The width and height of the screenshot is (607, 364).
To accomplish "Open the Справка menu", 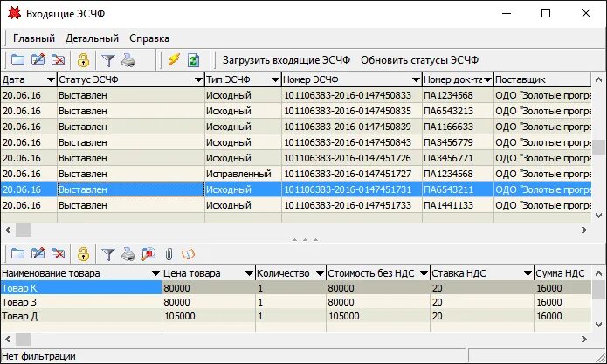I will click(x=149, y=38).
